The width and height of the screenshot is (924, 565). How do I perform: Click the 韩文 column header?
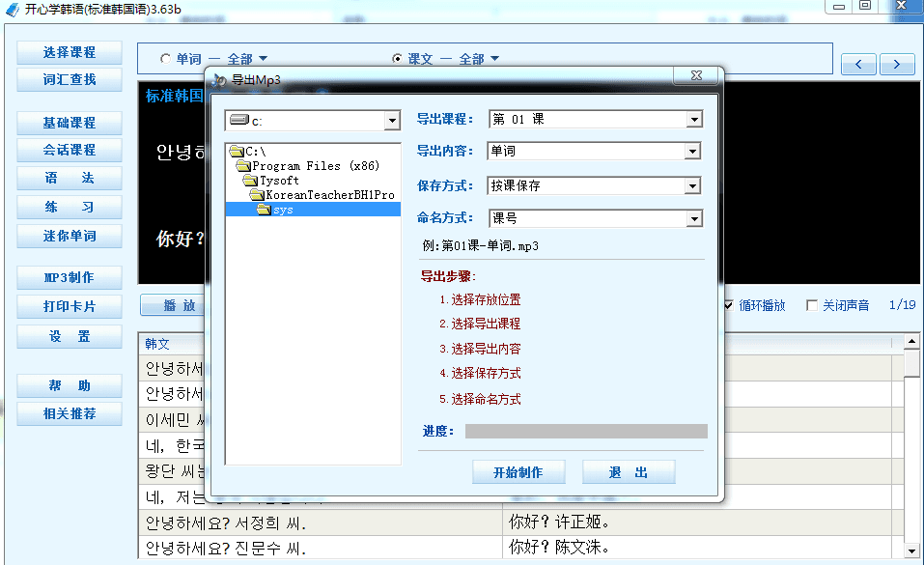point(157,344)
